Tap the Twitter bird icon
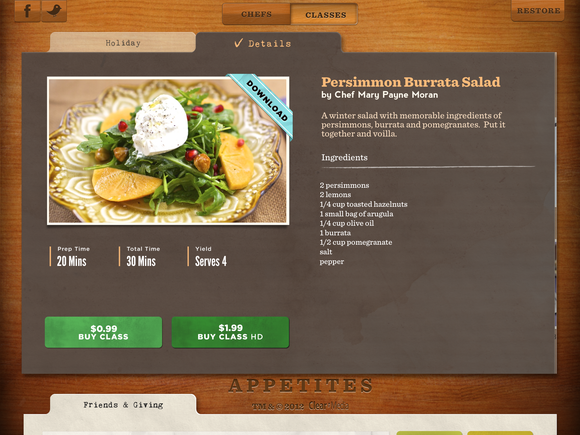Screen dimensions: 580x435 [x=54, y=11]
